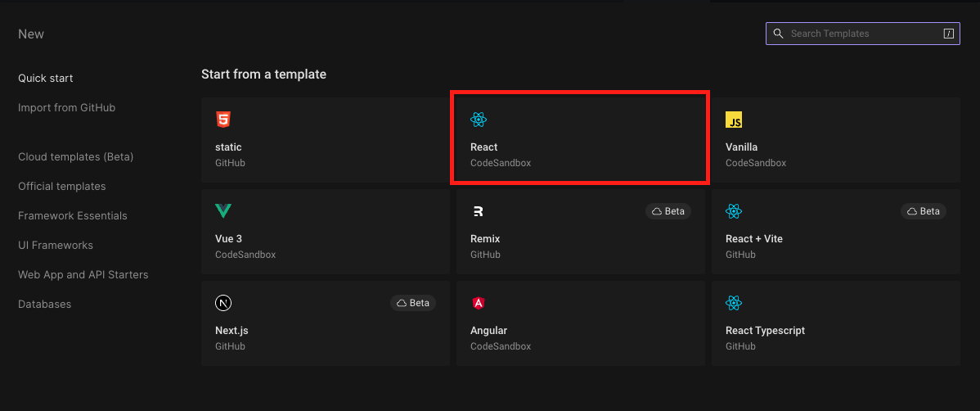Click the New dialog title
This screenshot has height=411, width=980.
(x=31, y=34)
